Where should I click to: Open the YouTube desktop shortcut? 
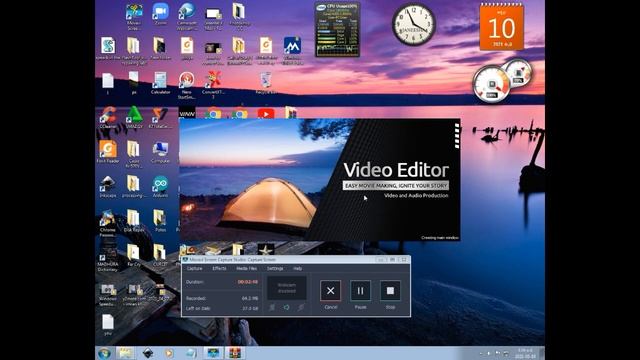266,113
